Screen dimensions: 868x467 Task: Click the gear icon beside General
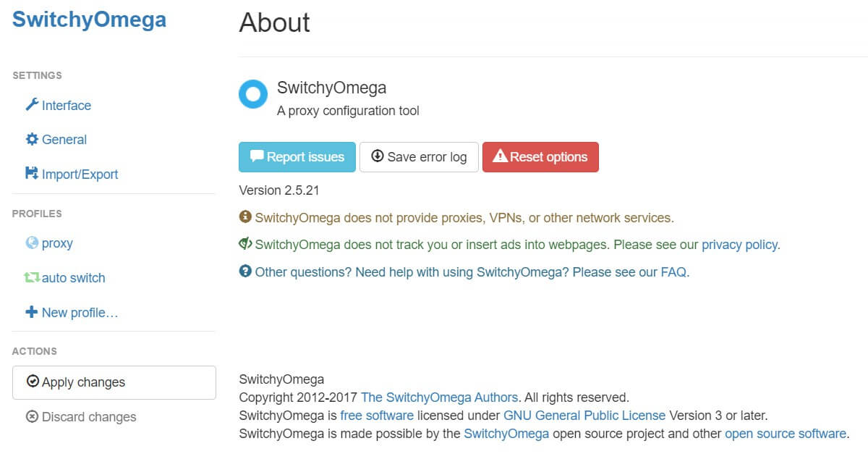32,139
